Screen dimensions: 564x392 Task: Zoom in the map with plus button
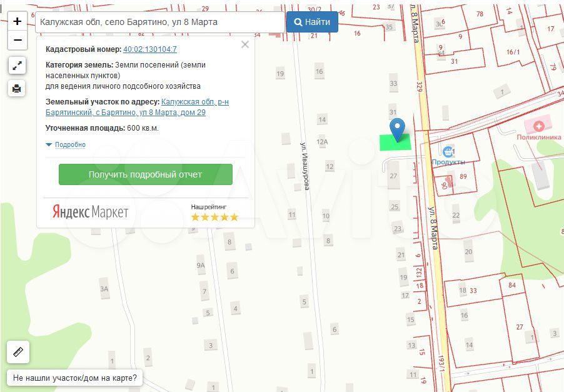[17, 21]
